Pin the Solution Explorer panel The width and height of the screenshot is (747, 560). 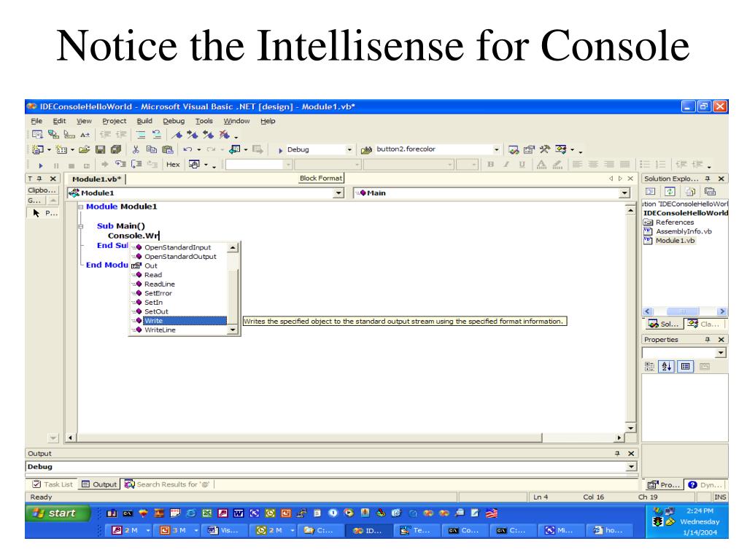[x=708, y=179]
